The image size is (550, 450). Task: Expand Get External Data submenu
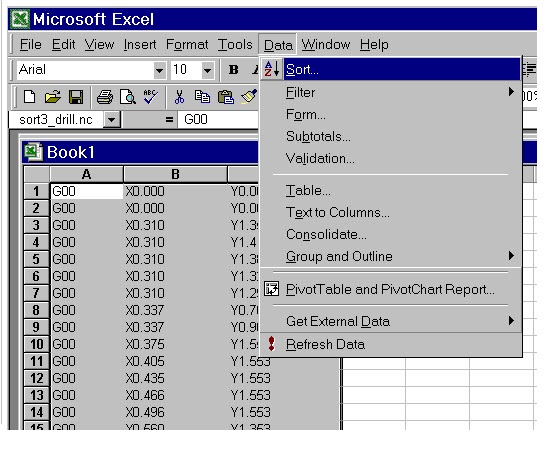[511, 321]
